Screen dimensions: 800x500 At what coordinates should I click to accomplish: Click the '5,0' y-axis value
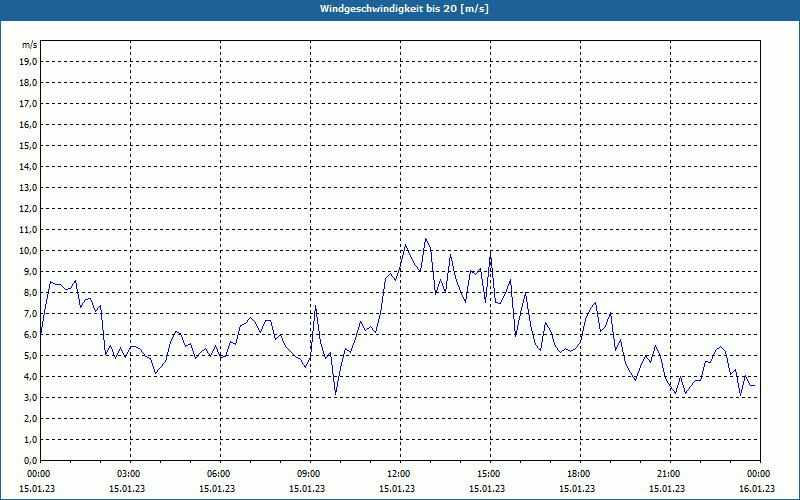point(30,356)
